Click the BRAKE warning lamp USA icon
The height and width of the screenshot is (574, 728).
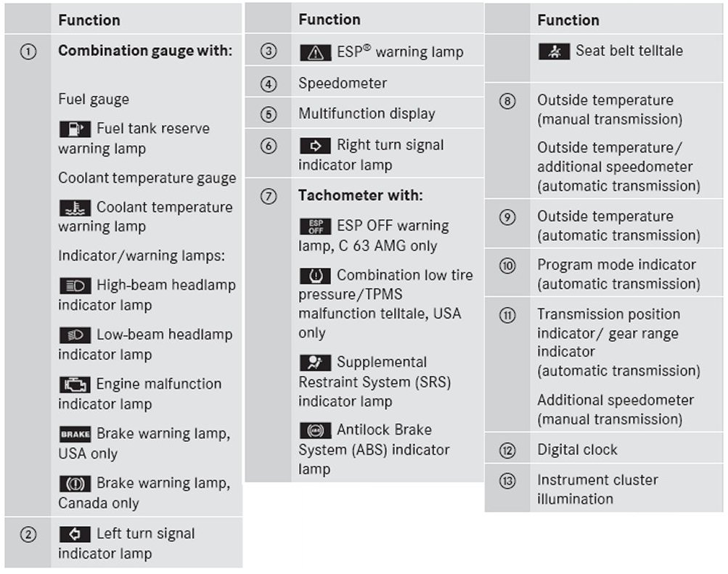click(75, 434)
